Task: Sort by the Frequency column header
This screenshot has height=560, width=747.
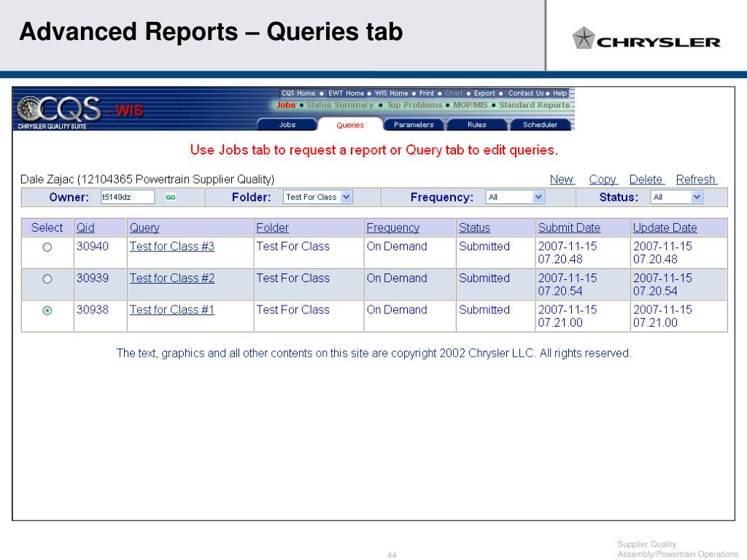Action: (393, 227)
